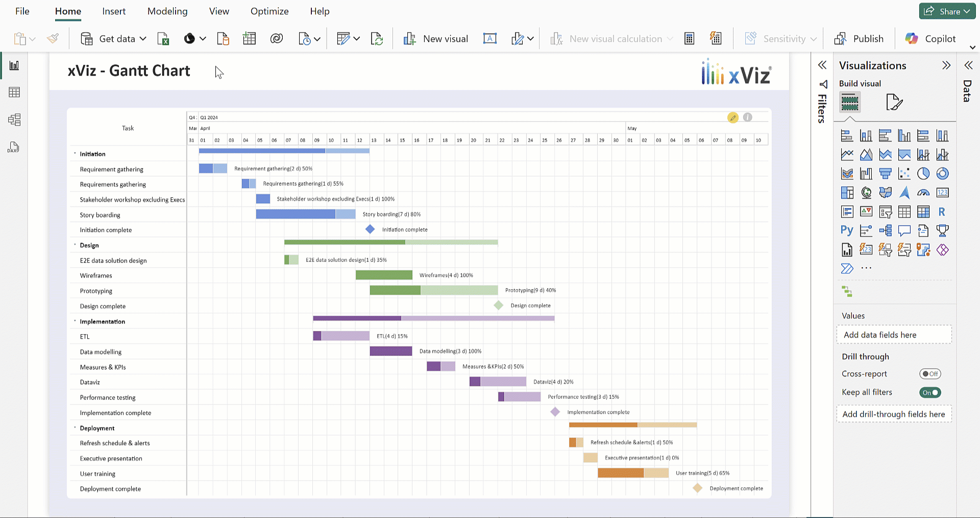The height and width of the screenshot is (518, 980).
Task: Click the info icon on the Gantt chart
Action: [747, 117]
